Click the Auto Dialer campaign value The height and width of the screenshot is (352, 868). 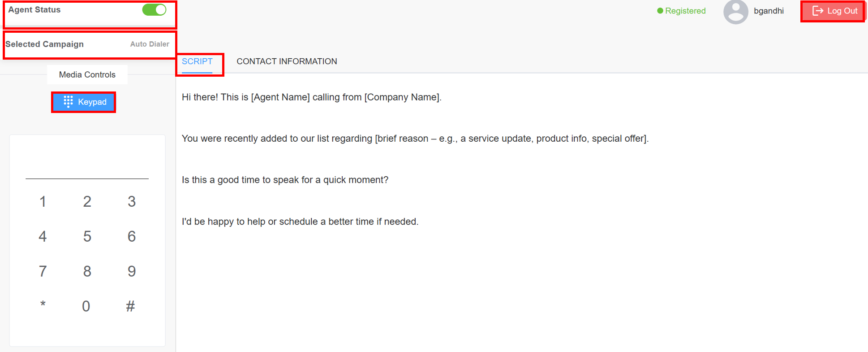coord(150,44)
